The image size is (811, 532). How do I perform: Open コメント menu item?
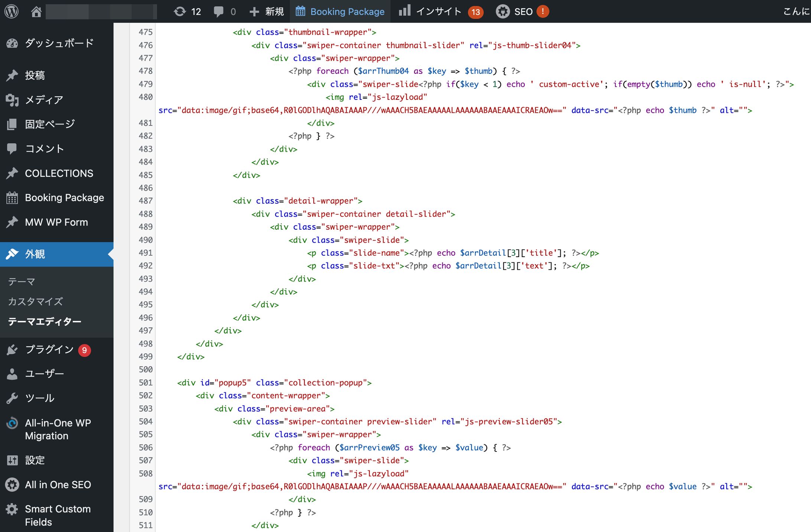pos(45,149)
